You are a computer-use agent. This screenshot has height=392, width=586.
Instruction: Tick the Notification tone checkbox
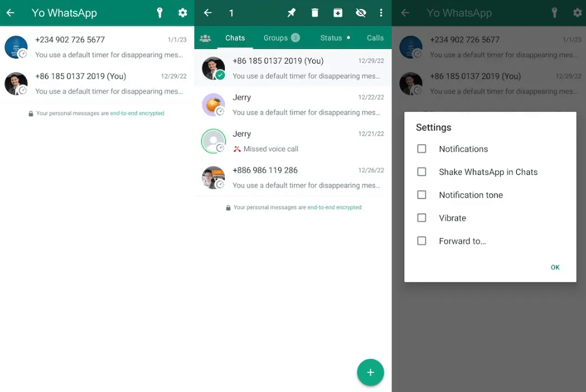point(422,195)
